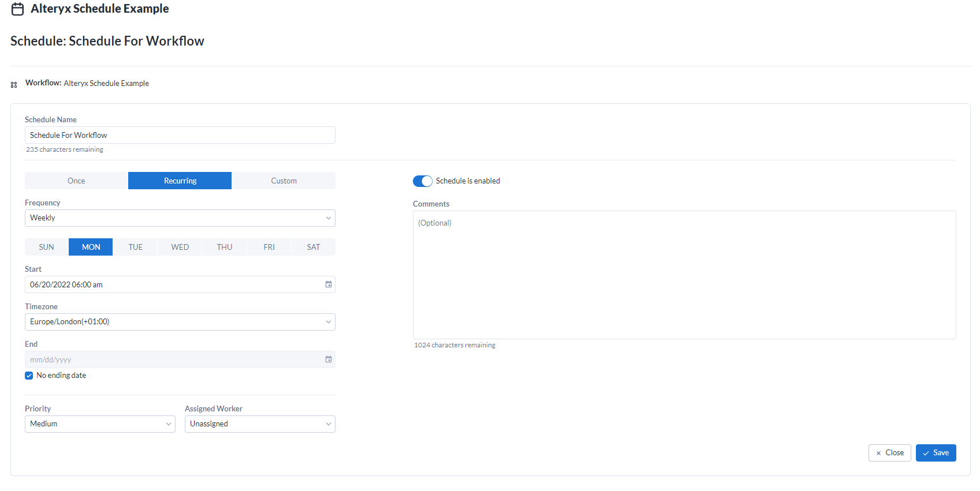
Task: Click the 'Schedule is enabled' label text
Action: pos(468,181)
